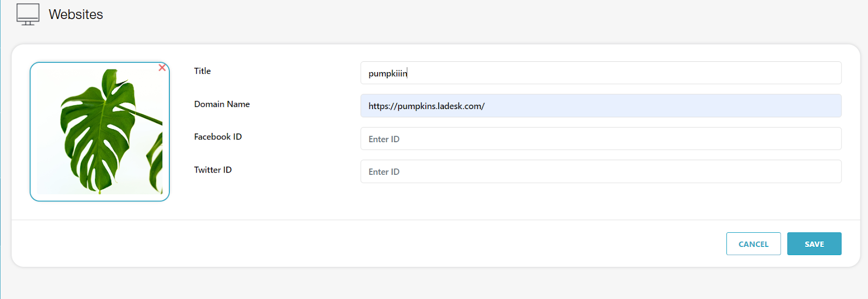The width and height of the screenshot is (868, 299).
Task: Click the Websites monitor icon
Action: 28,14
